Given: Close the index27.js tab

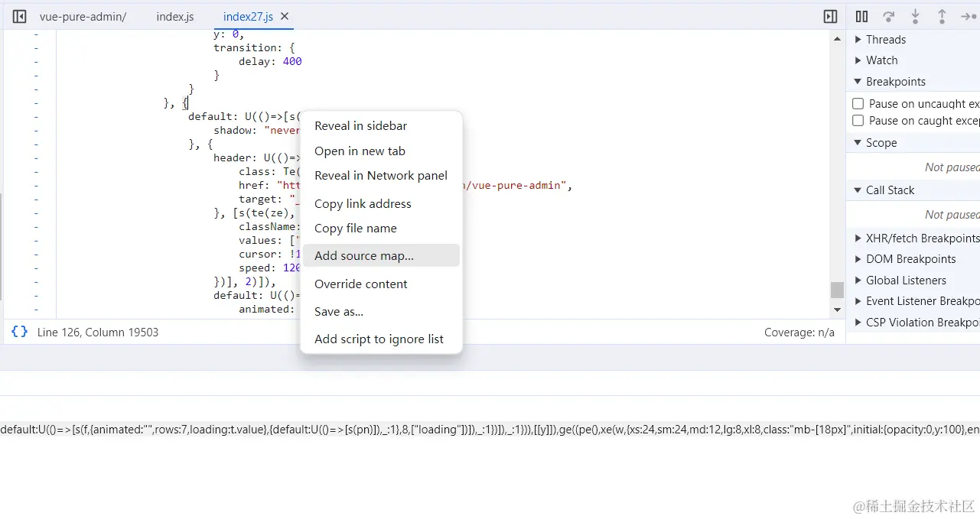Looking at the screenshot, I should pyautogui.click(x=285, y=16).
